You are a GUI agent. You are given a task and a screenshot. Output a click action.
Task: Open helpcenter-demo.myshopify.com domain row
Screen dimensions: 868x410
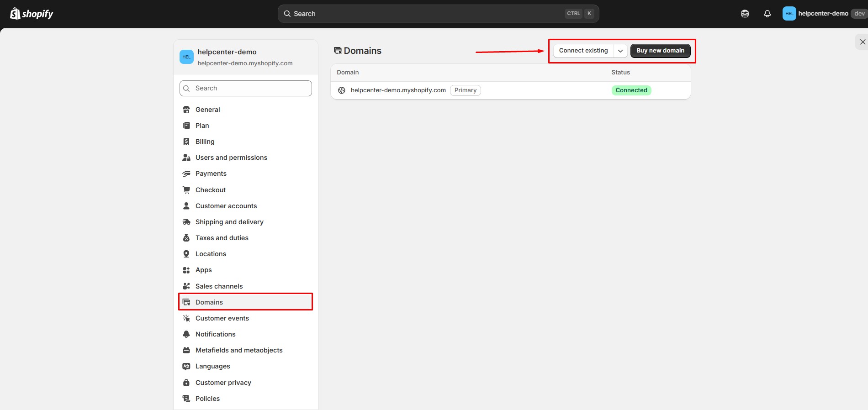[x=398, y=90]
